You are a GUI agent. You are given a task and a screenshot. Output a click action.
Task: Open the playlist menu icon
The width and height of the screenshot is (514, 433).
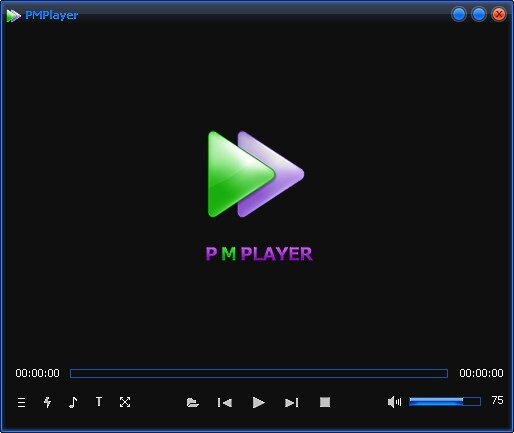click(21, 402)
